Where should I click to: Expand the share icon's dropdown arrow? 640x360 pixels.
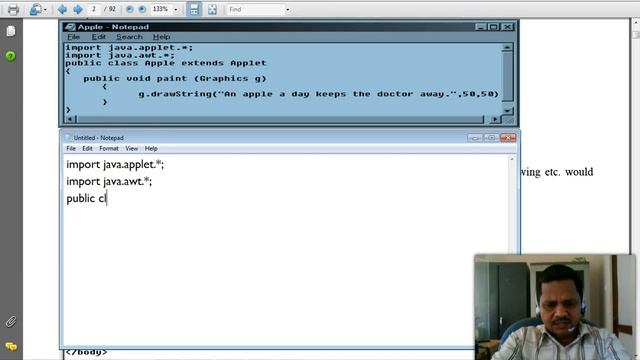(45, 10)
